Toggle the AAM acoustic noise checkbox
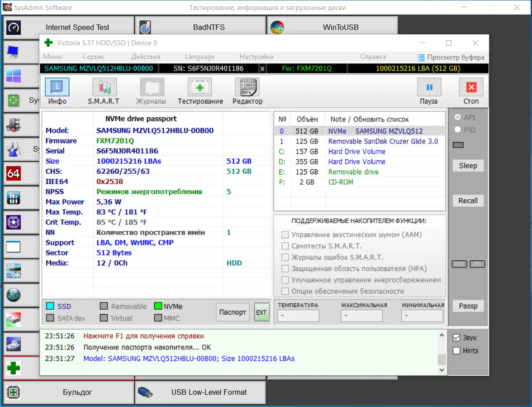532x407 pixels. 285,235
